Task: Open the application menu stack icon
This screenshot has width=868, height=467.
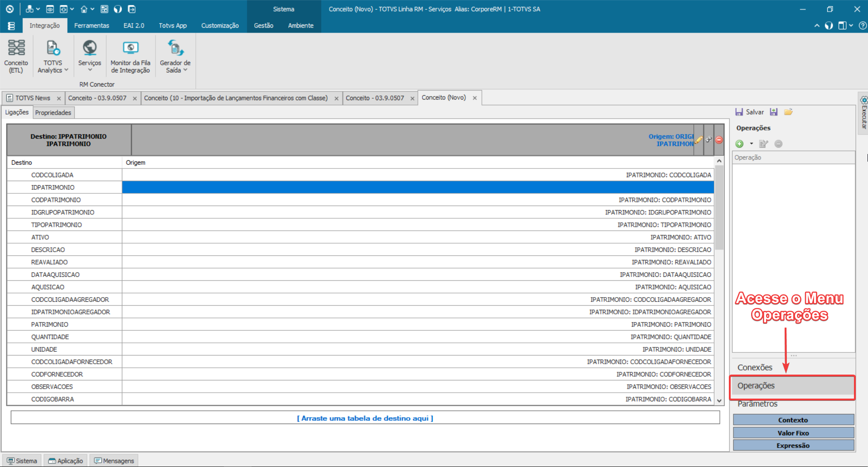Action: click(x=11, y=26)
